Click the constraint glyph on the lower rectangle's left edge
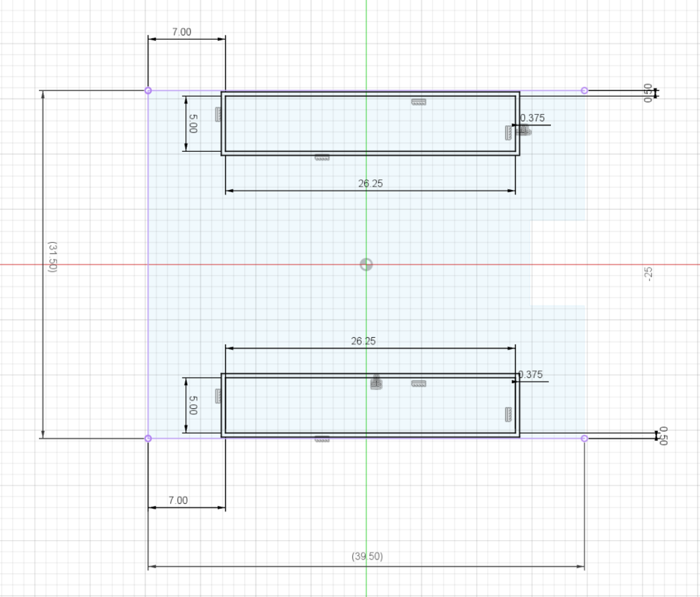The width and height of the screenshot is (700, 597). (218, 396)
